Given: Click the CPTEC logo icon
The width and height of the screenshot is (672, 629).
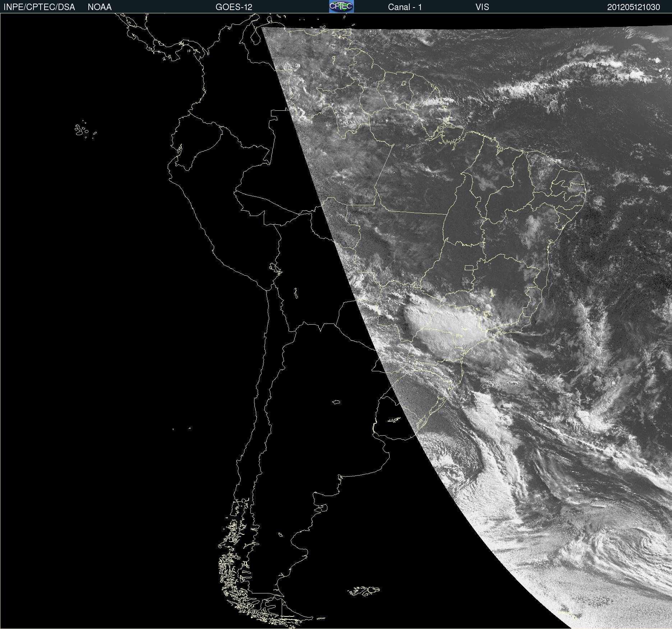Looking at the screenshot, I should pyautogui.click(x=341, y=6).
